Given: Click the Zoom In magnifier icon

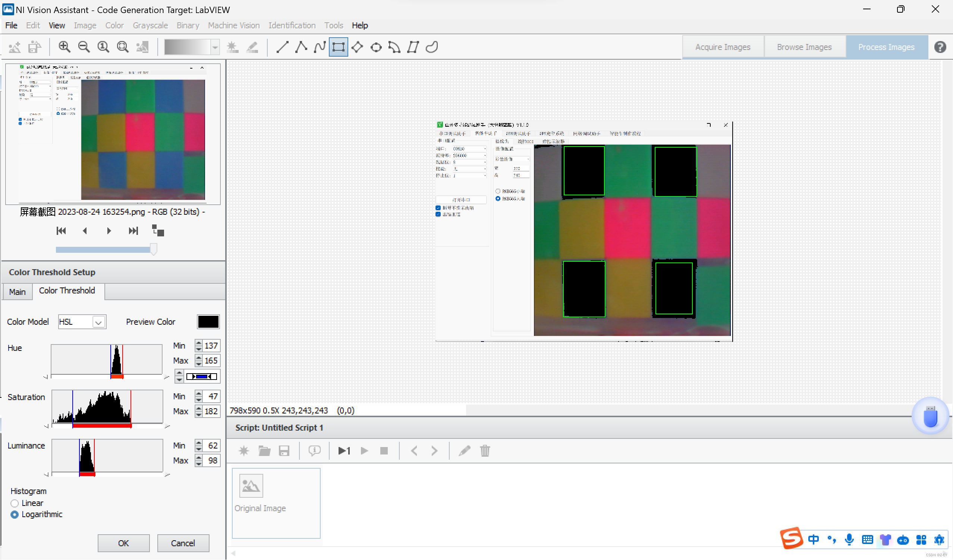Looking at the screenshot, I should pyautogui.click(x=64, y=47).
